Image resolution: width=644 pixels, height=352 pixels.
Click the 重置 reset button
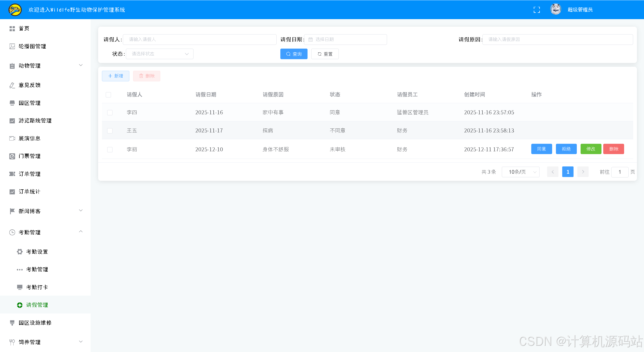(325, 54)
